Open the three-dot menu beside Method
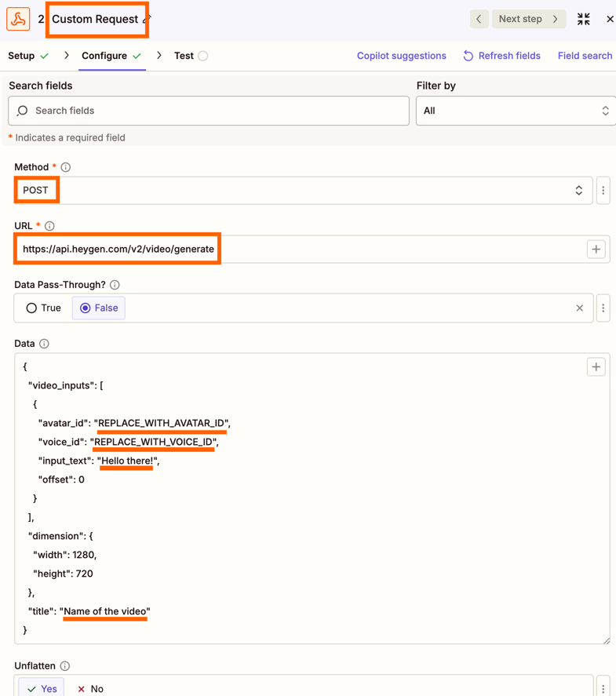This screenshot has width=616, height=696. point(603,191)
